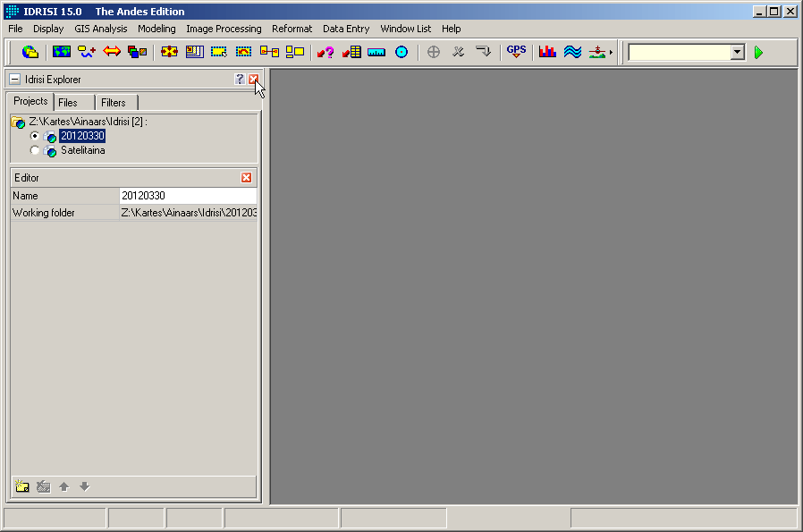The width and height of the screenshot is (803, 532).
Task: Click the airplane fly-through toolbar icon
Action: click(x=597, y=52)
